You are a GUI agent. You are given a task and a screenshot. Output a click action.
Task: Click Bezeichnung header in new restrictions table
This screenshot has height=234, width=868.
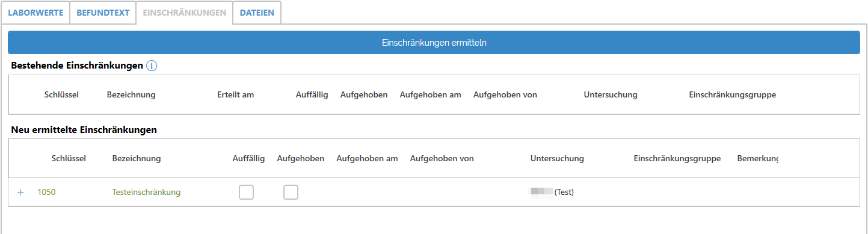pos(137,159)
